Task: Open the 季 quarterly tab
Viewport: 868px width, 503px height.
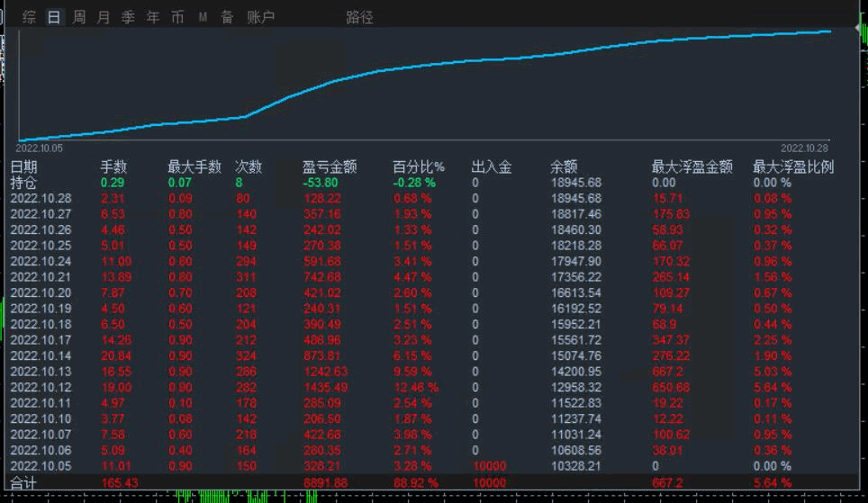Action: [128, 17]
